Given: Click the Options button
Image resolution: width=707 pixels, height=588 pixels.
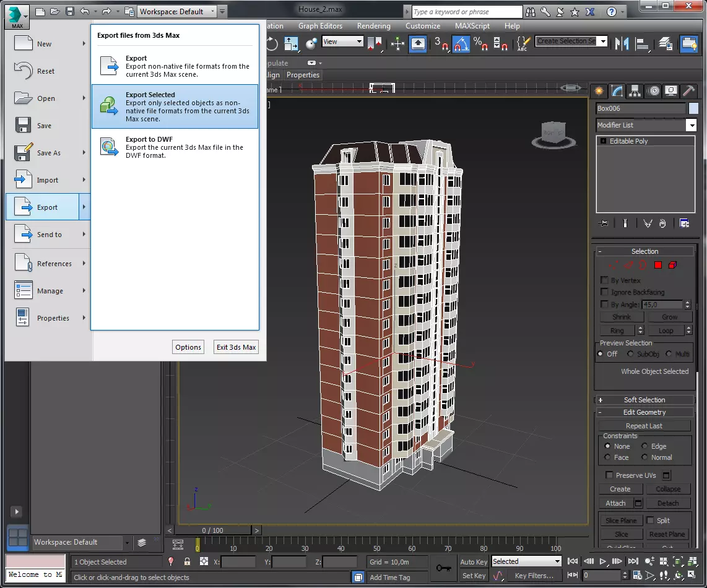Looking at the screenshot, I should click(188, 347).
